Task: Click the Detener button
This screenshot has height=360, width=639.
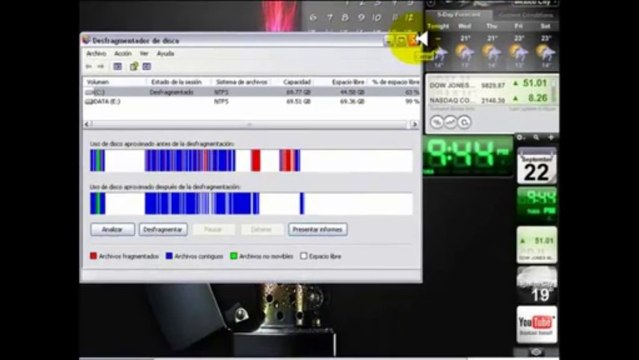Action: pos(261,230)
